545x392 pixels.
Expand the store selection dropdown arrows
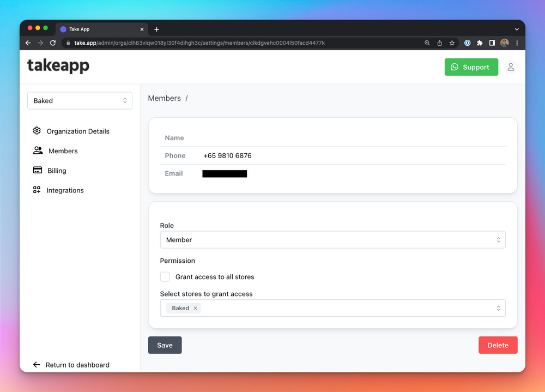pos(498,308)
